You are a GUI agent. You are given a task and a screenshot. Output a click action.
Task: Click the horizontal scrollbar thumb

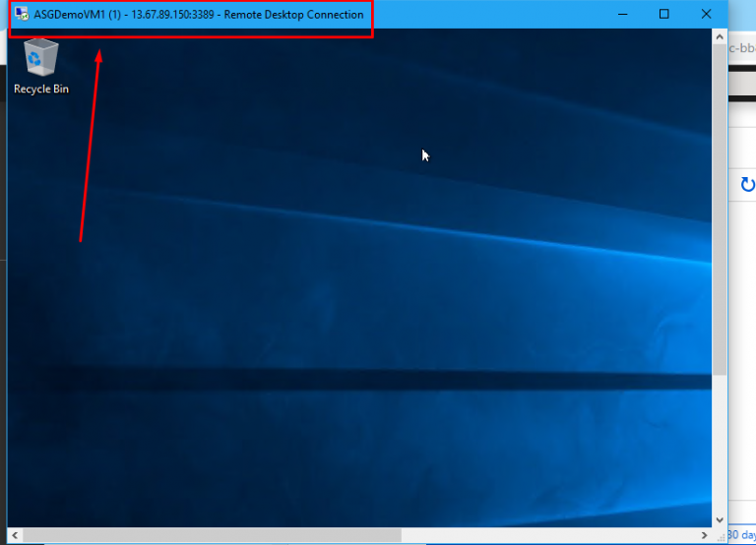(207, 535)
